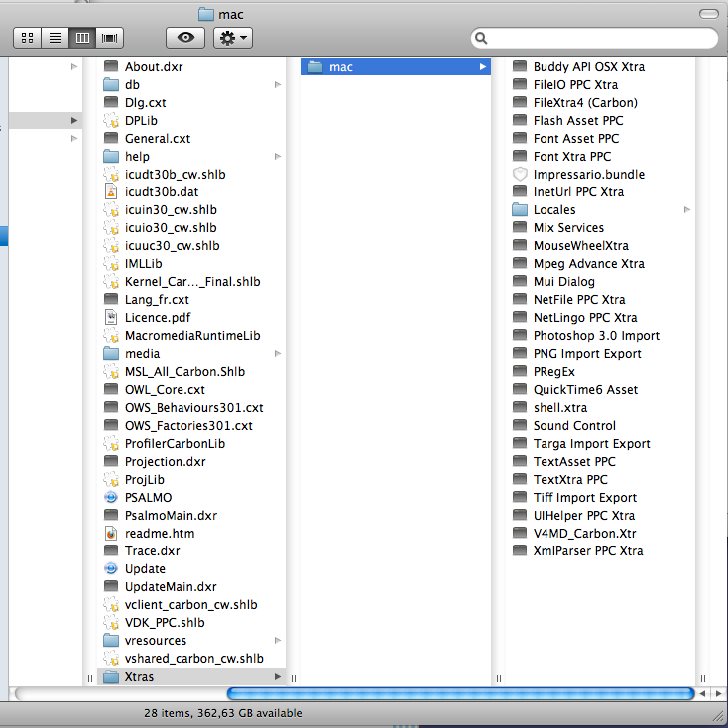The height and width of the screenshot is (728, 728).
Task: Select OWS_Behaviours301.cxt file
Action: coord(192,407)
